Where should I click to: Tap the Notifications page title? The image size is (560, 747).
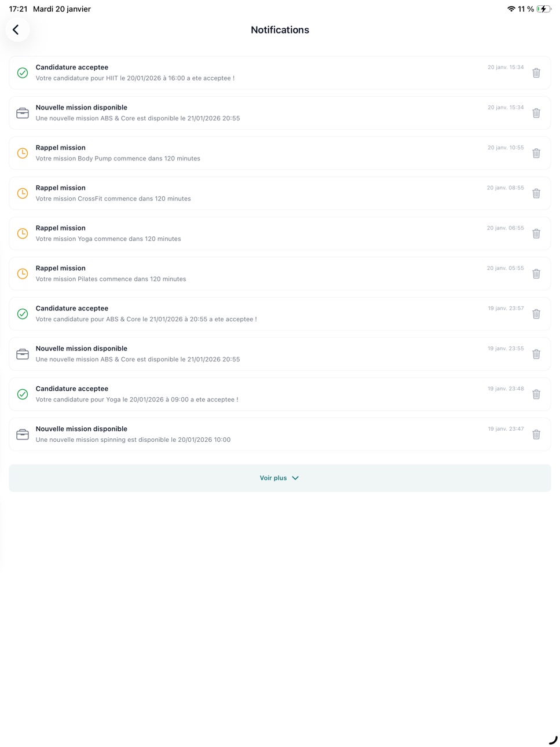[x=280, y=30]
